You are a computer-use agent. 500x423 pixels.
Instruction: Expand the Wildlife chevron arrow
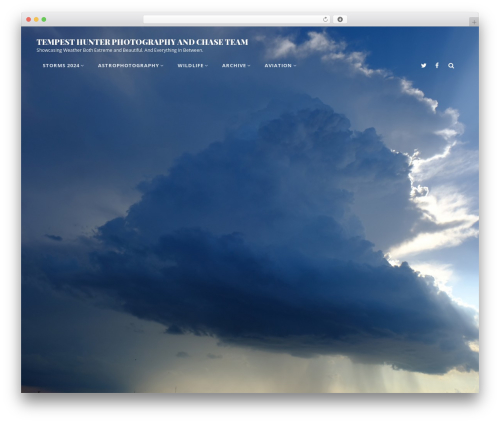pyautogui.click(x=206, y=66)
